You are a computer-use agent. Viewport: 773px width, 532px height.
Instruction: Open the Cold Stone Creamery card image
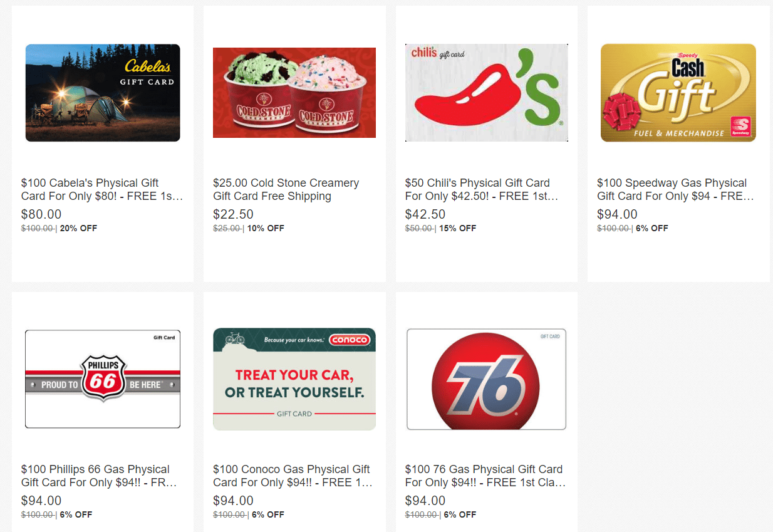click(x=294, y=93)
